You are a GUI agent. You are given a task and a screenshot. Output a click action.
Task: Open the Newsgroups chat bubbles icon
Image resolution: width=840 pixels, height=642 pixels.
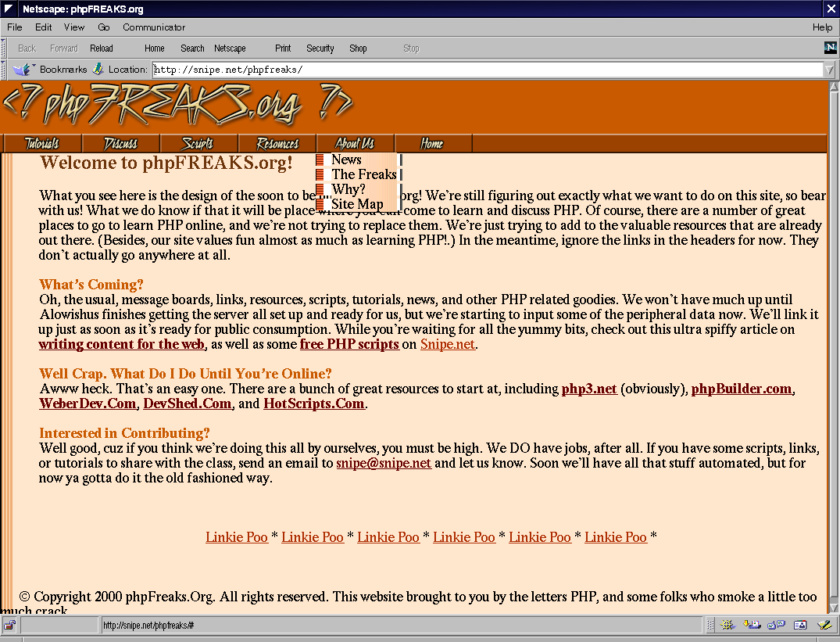point(776,624)
